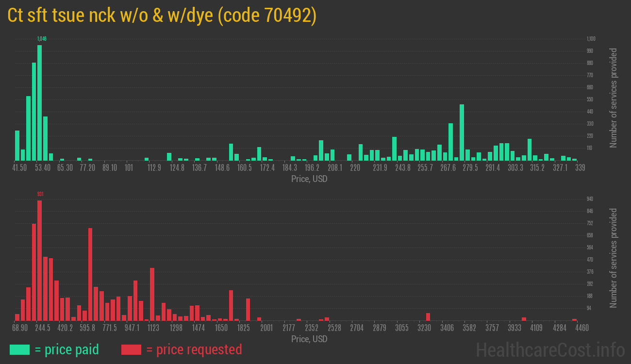The image size is (631, 364).
Task: Click the 4460 tick on bottom x-axis
Action: (x=574, y=328)
